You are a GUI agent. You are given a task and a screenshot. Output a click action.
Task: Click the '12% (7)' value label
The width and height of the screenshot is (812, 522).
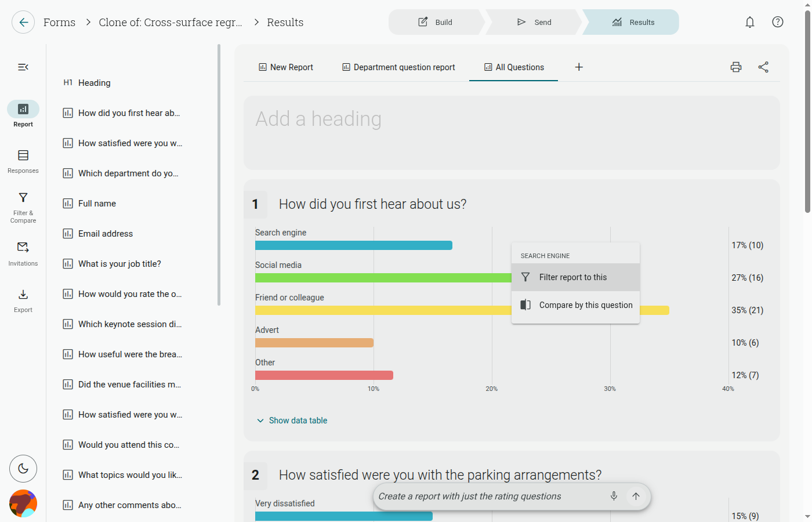745,375
